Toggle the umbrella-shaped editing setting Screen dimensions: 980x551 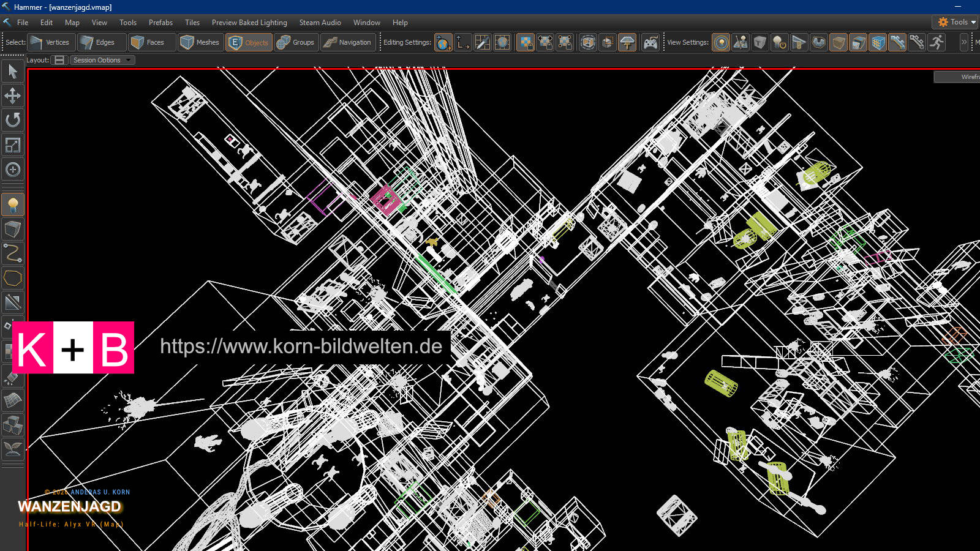[x=627, y=42]
